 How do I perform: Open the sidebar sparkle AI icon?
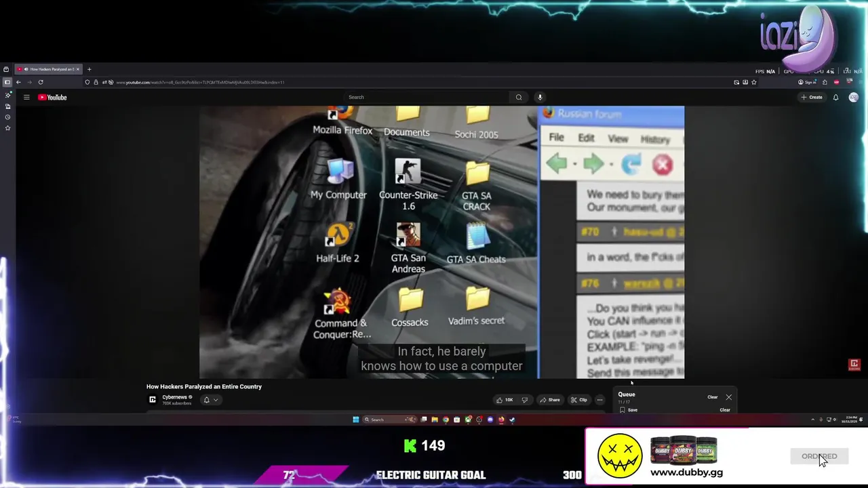tap(7, 95)
